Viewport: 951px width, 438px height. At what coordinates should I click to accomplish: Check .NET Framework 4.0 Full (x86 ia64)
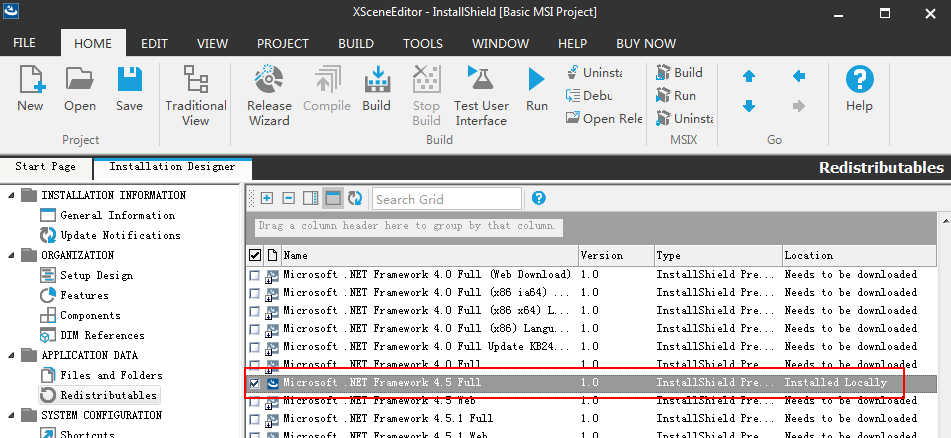click(x=255, y=294)
